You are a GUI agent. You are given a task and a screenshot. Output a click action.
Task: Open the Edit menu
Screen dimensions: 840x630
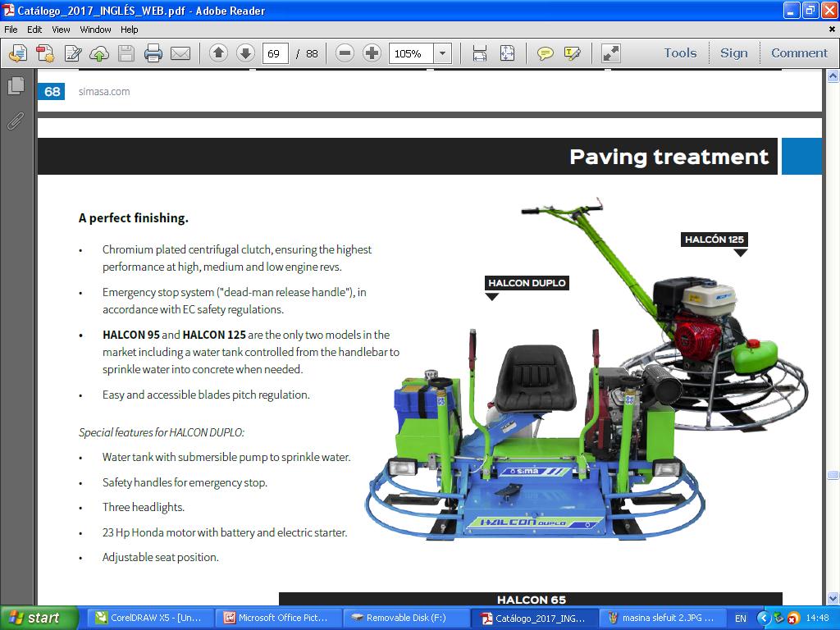[x=34, y=30]
